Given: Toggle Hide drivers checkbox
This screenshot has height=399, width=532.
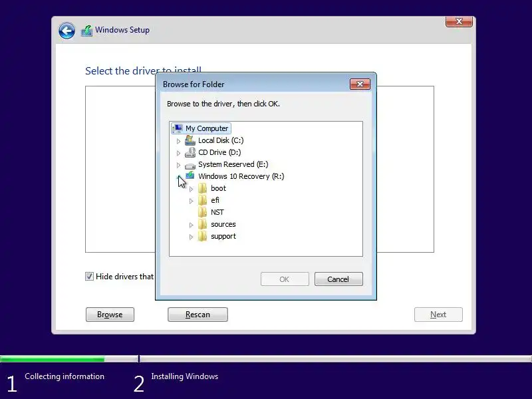Looking at the screenshot, I should [x=89, y=276].
